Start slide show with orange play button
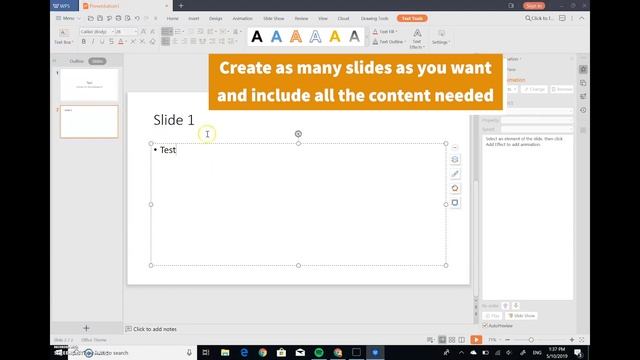The image size is (640, 360). [476, 340]
